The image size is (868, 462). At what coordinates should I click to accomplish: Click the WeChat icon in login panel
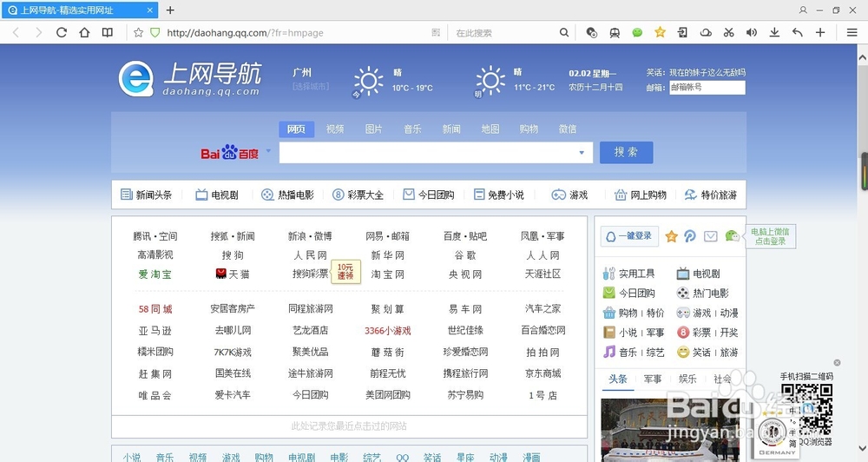[x=732, y=236]
